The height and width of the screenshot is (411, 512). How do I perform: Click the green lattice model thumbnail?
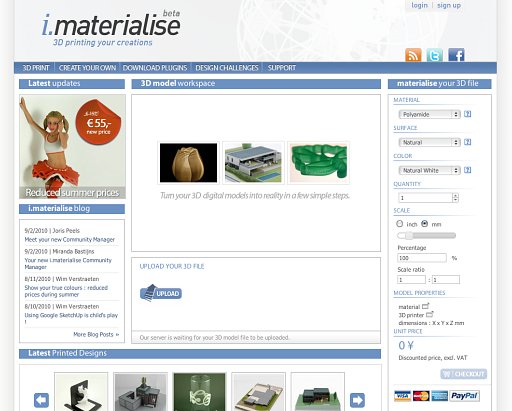tap(318, 163)
